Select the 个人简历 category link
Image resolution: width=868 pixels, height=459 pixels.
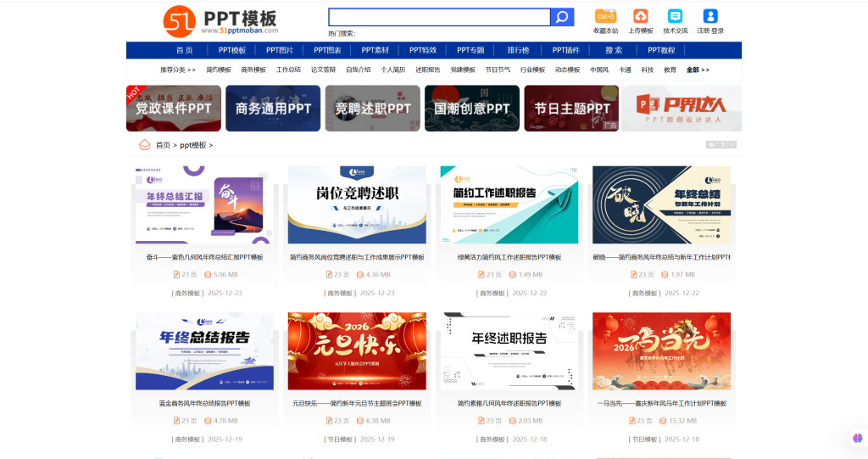(393, 70)
